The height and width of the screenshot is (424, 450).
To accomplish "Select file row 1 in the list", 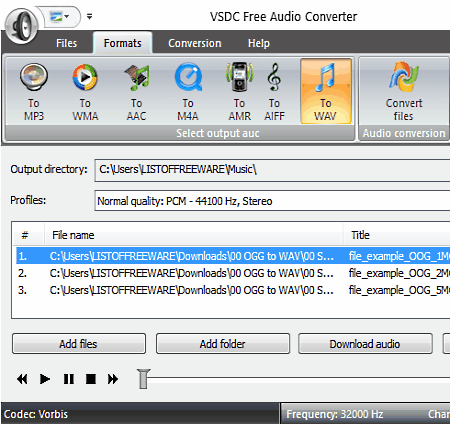I will 233,256.
